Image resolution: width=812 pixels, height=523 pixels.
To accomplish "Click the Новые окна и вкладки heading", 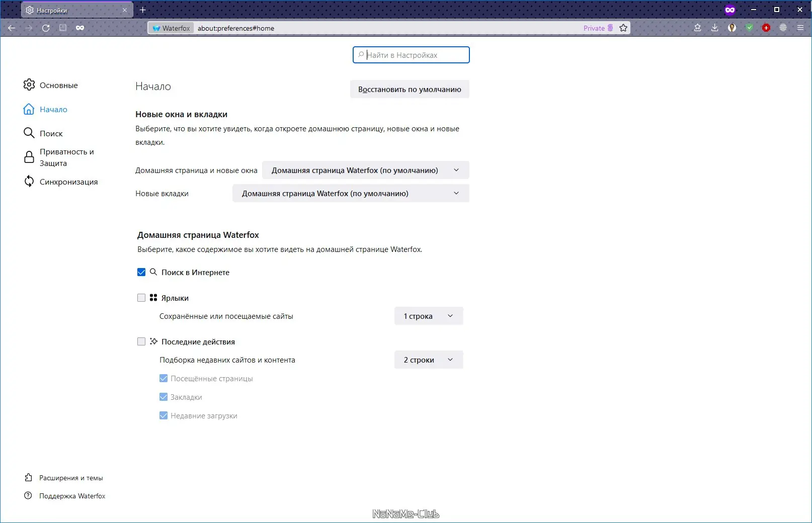I will pos(181,114).
